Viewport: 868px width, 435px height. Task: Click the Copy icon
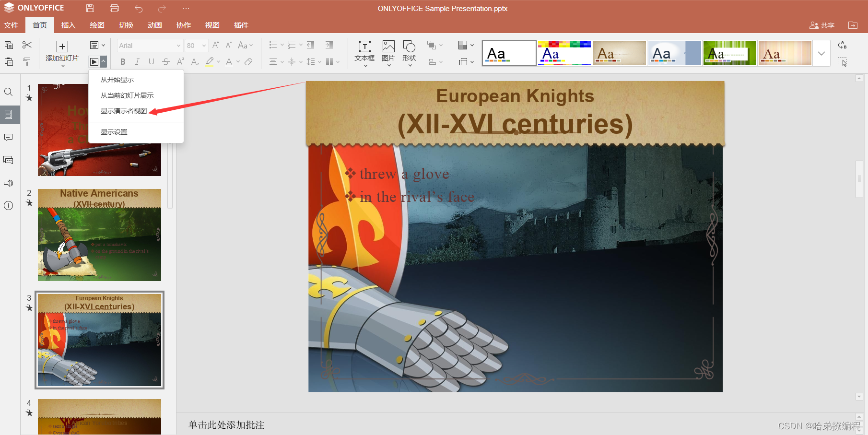pos(9,45)
